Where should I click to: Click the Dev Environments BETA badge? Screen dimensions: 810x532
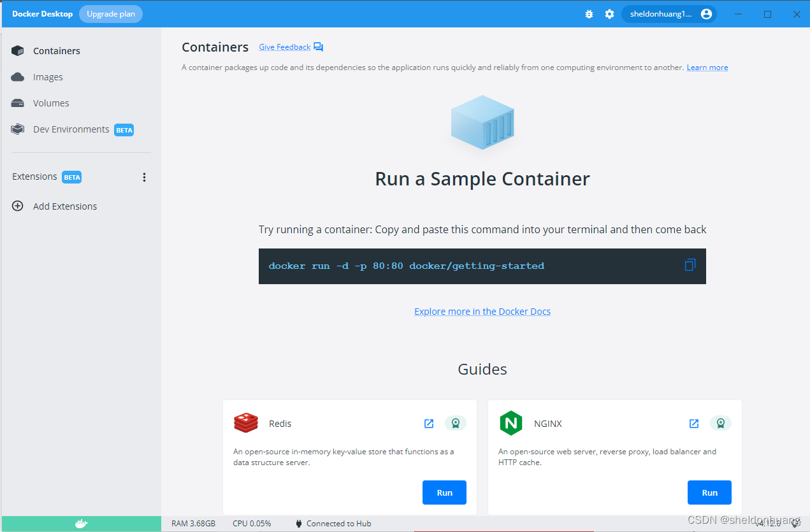124,130
